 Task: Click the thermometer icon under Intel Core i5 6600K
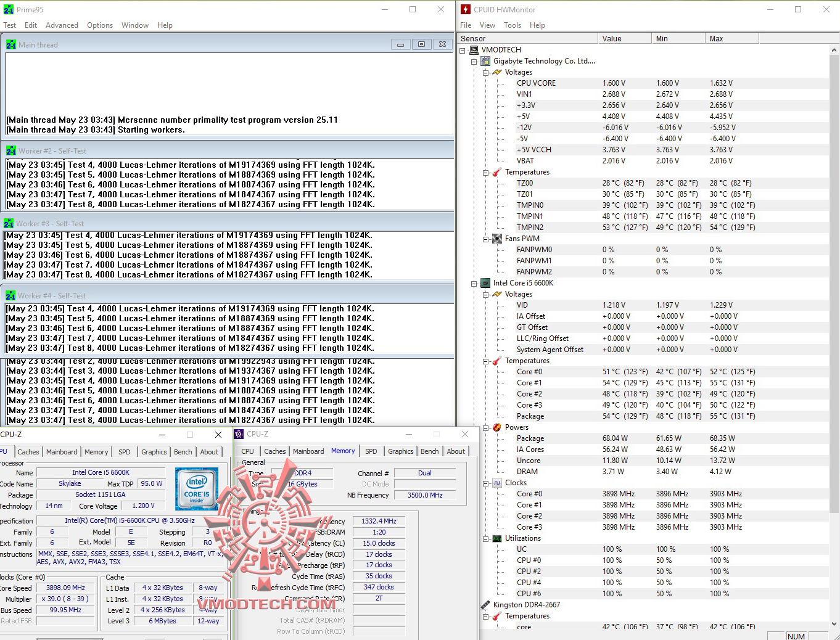point(497,361)
